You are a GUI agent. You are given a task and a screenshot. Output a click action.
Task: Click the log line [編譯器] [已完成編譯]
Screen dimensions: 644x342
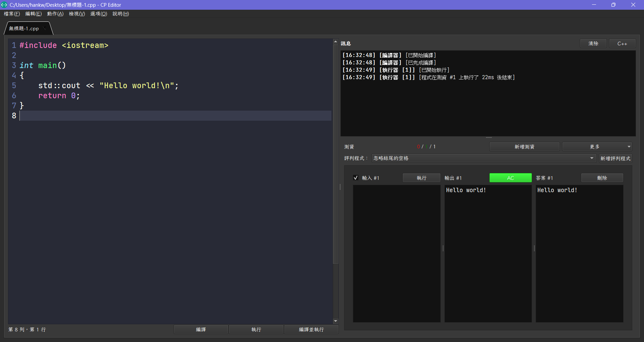click(x=389, y=63)
